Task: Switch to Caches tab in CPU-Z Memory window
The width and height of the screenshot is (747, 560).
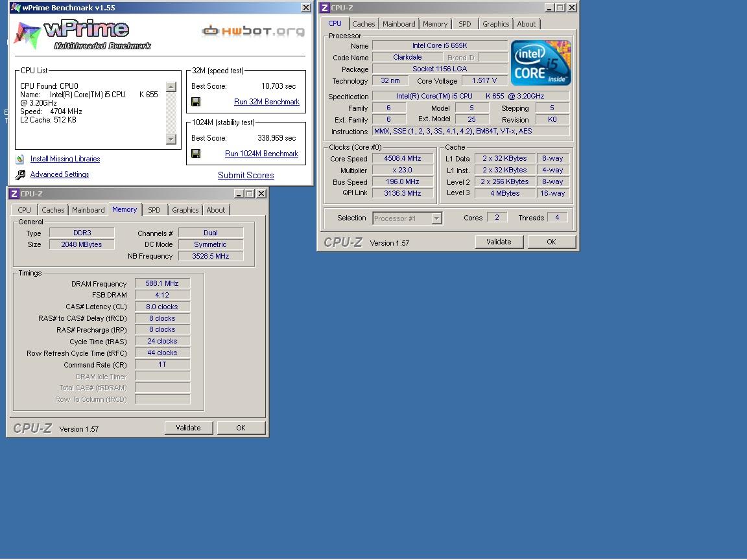Action: pyautogui.click(x=53, y=210)
